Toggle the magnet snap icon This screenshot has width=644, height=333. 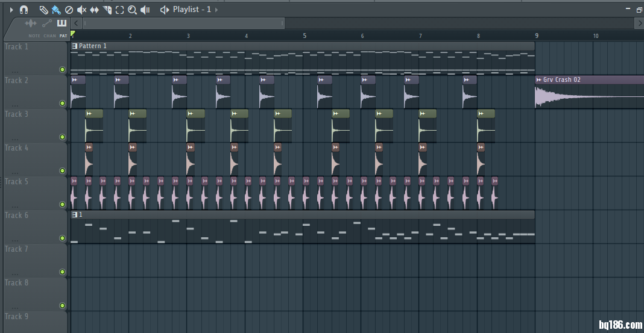tap(24, 10)
